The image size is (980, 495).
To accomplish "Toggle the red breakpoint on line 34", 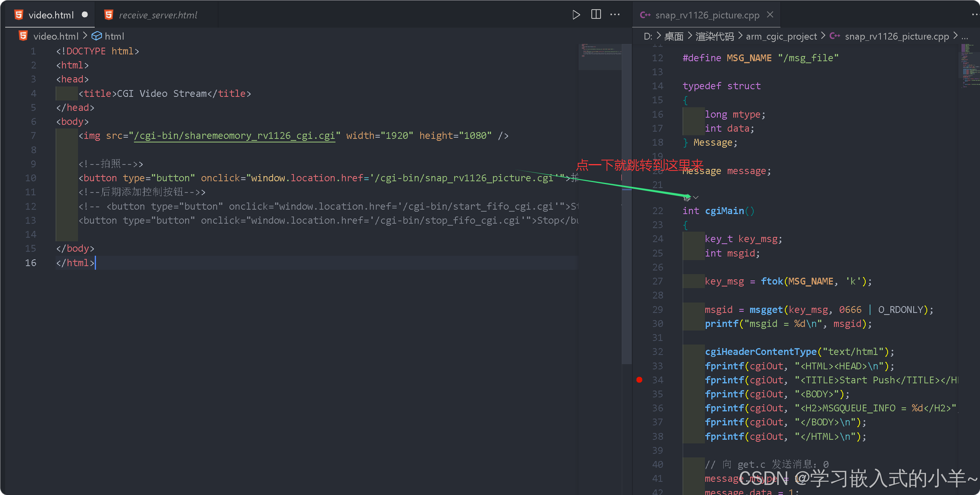I will click(639, 380).
